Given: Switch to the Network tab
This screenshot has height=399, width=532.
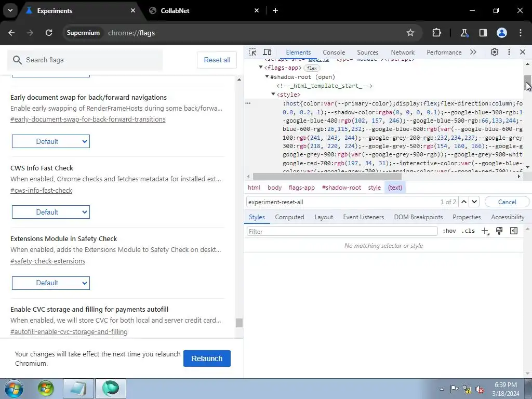Looking at the screenshot, I should pyautogui.click(x=403, y=52).
